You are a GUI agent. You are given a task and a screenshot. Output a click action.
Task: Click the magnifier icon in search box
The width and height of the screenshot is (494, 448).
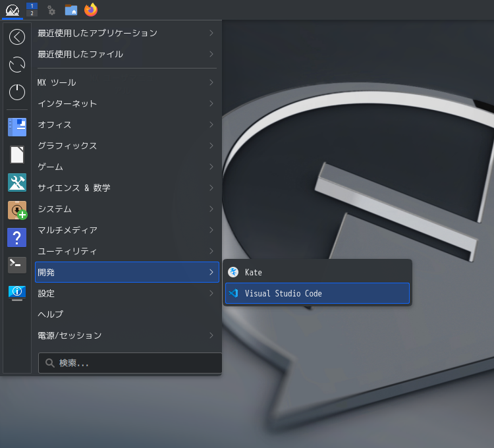pyautogui.click(x=50, y=363)
